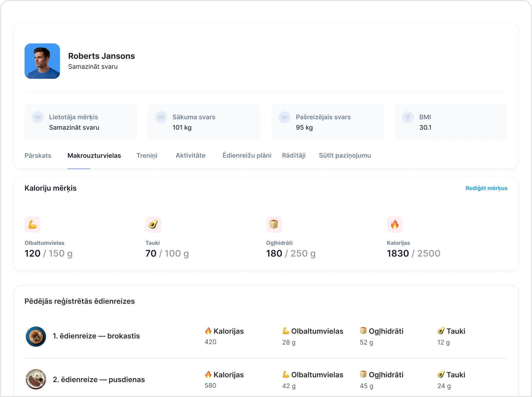The height and width of the screenshot is (397, 532).
Task: Click the '1830 / 2500' calories value
Action: pos(414,253)
